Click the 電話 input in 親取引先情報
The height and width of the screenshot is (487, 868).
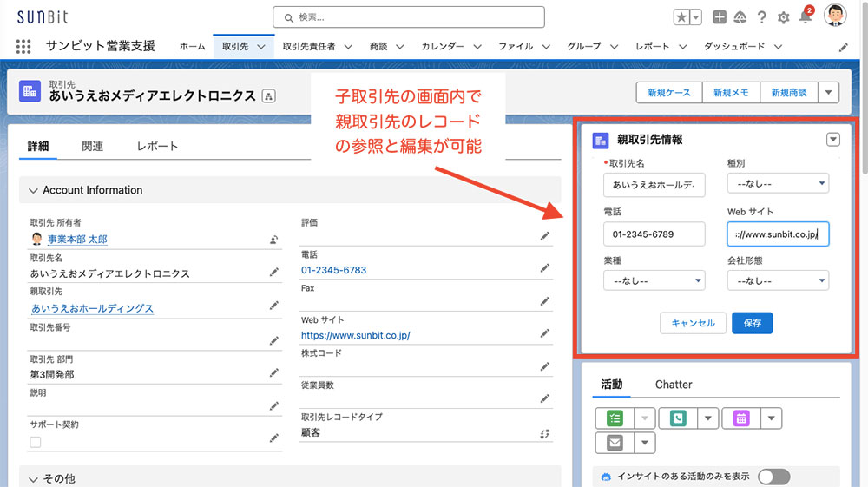tap(654, 234)
